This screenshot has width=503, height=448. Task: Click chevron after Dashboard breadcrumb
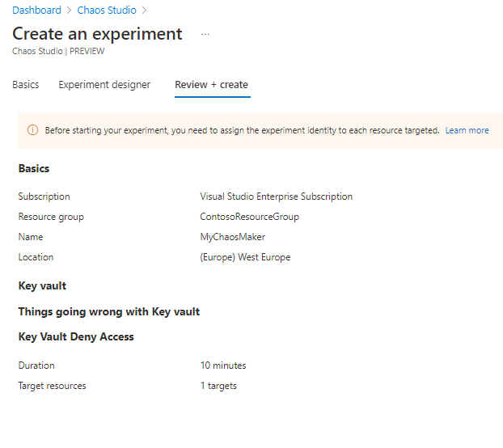point(69,11)
